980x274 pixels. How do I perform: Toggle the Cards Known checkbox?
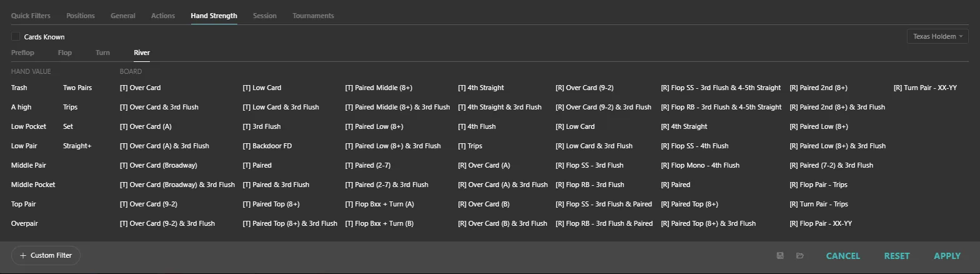(16, 37)
